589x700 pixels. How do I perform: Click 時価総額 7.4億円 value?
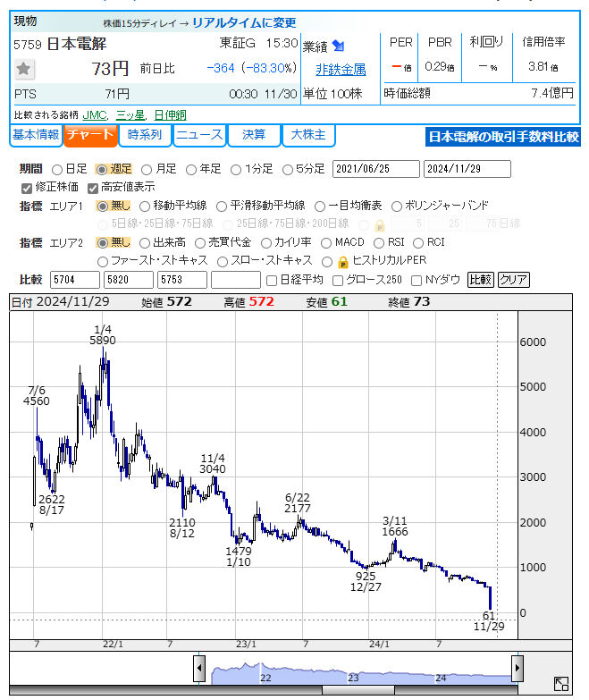[552, 93]
